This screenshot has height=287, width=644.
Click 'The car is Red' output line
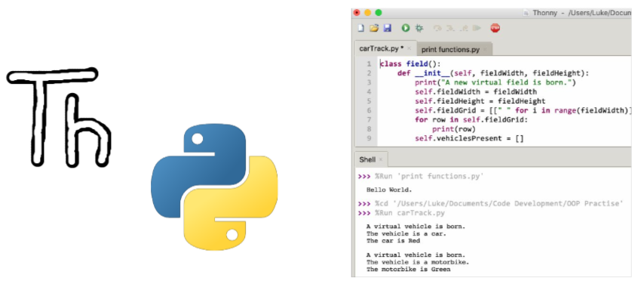393,241
